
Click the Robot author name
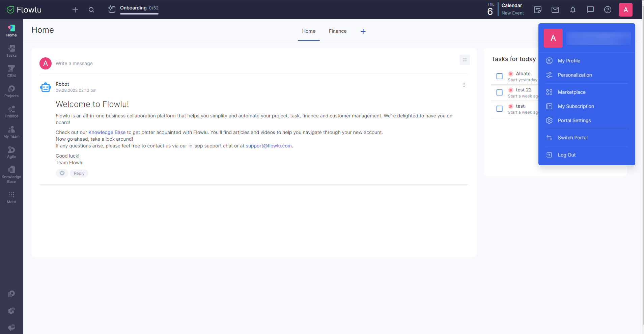tap(62, 84)
